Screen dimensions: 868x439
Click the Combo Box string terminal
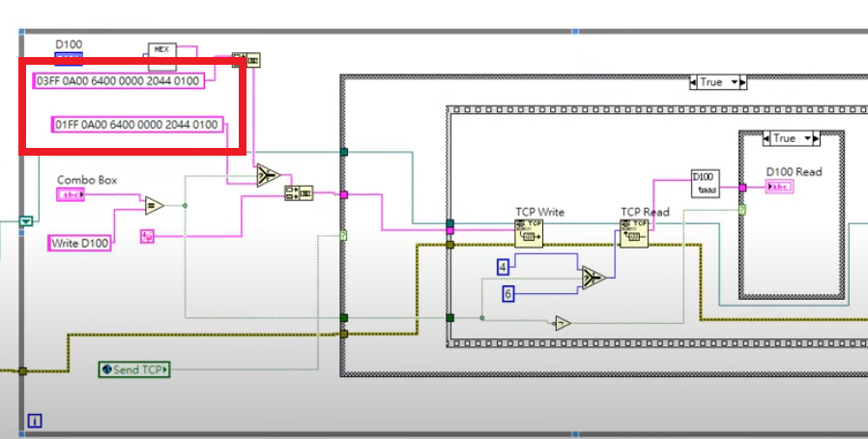71,194
